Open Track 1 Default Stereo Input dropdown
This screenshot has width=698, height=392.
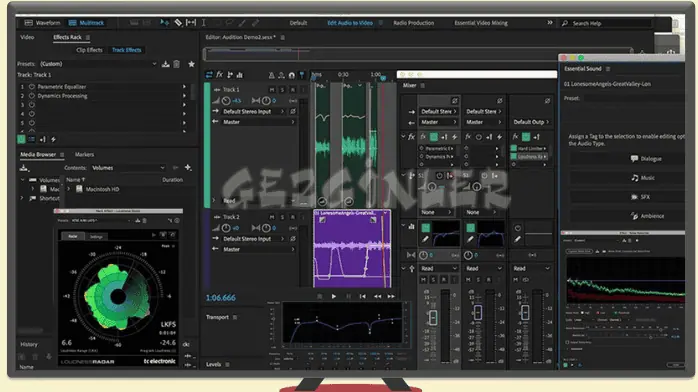(253, 112)
